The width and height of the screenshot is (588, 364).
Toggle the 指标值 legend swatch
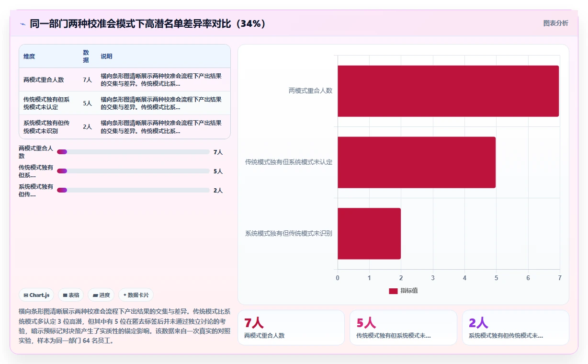coord(393,291)
